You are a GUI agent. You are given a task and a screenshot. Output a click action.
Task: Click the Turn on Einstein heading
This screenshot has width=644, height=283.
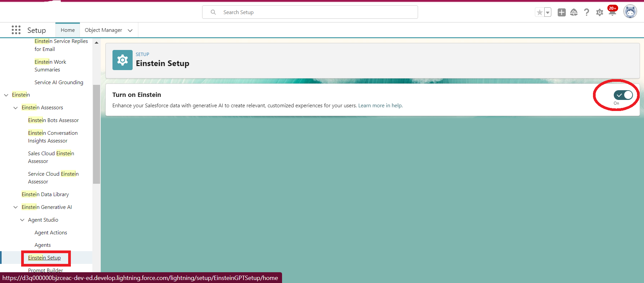(137, 95)
